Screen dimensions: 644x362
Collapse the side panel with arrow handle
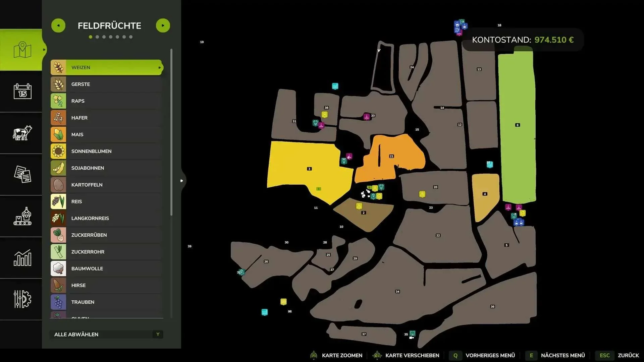pyautogui.click(x=182, y=181)
